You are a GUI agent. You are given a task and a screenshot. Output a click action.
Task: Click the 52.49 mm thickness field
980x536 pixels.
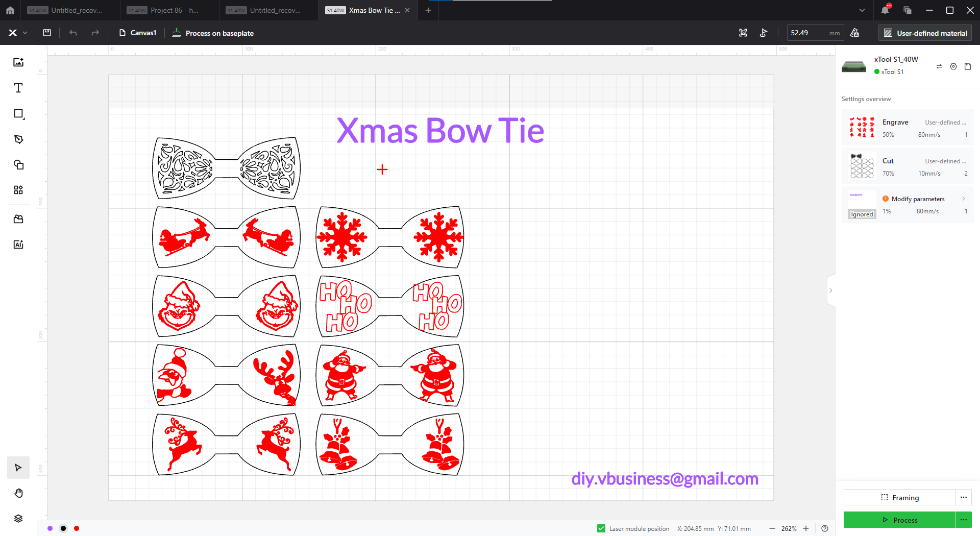815,33
